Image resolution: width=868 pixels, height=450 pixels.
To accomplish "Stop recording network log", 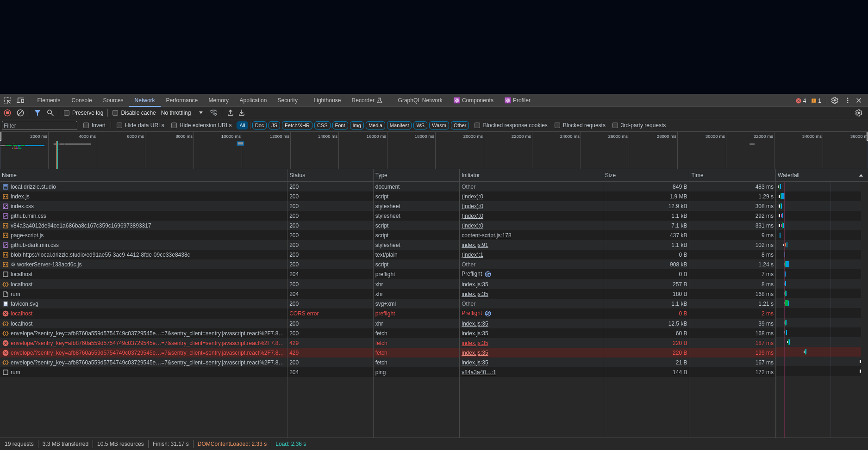I will (7, 113).
